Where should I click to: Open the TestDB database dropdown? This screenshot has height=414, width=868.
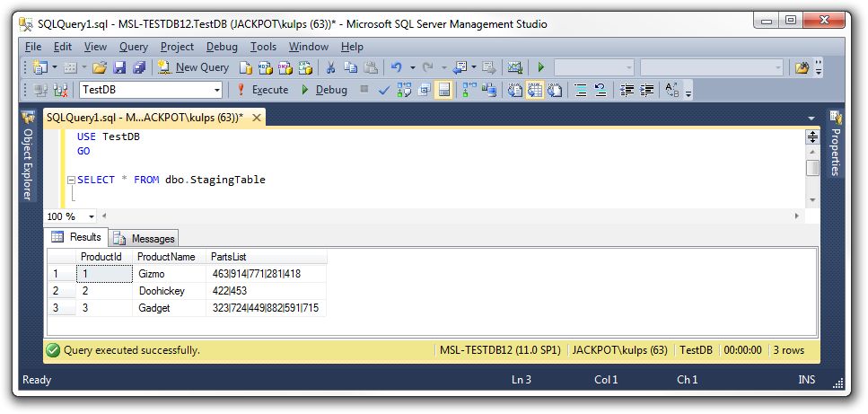[x=217, y=90]
